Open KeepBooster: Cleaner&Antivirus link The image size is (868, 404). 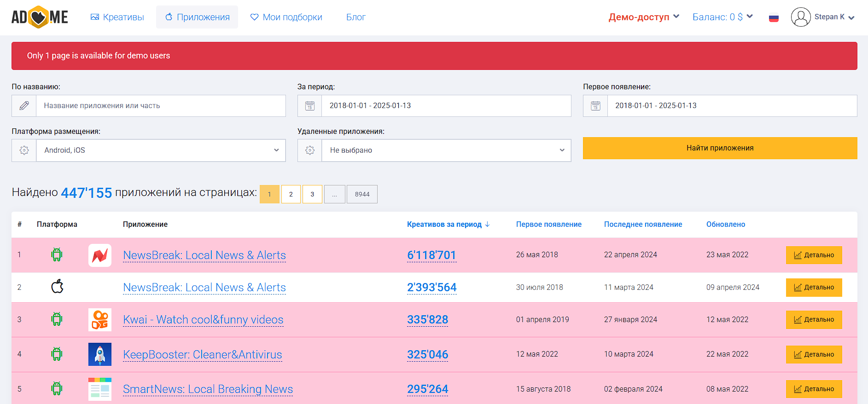203,355
